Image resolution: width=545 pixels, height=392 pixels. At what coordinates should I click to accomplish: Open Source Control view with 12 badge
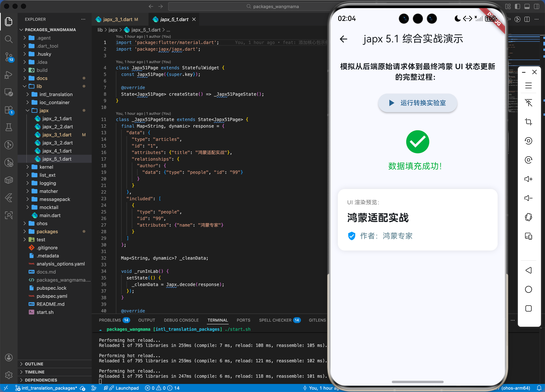coord(9,57)
